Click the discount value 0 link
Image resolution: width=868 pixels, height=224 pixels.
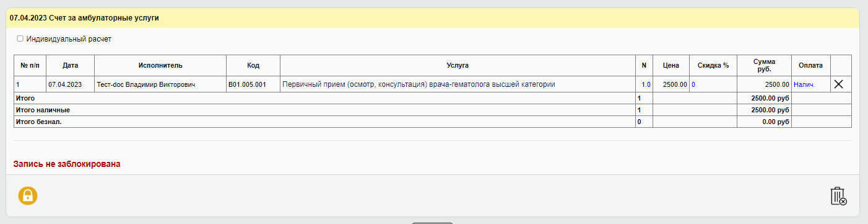pyautogui.click(x=693, y=84)
